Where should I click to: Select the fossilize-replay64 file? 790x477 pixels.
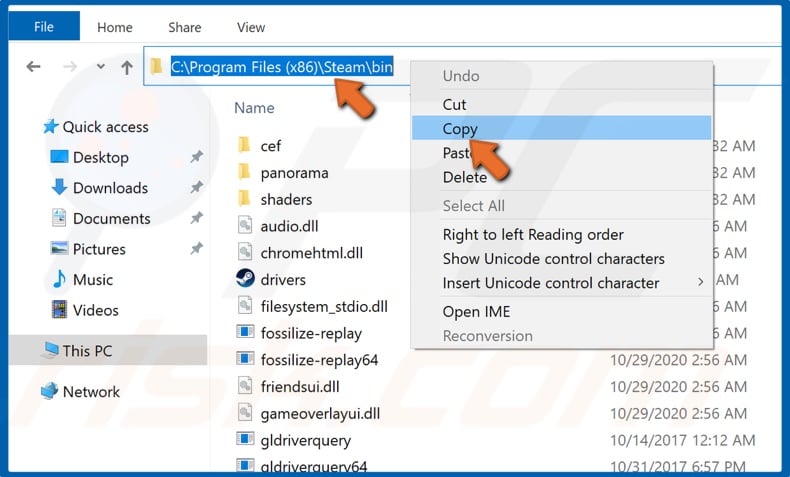tap(319, 360)
